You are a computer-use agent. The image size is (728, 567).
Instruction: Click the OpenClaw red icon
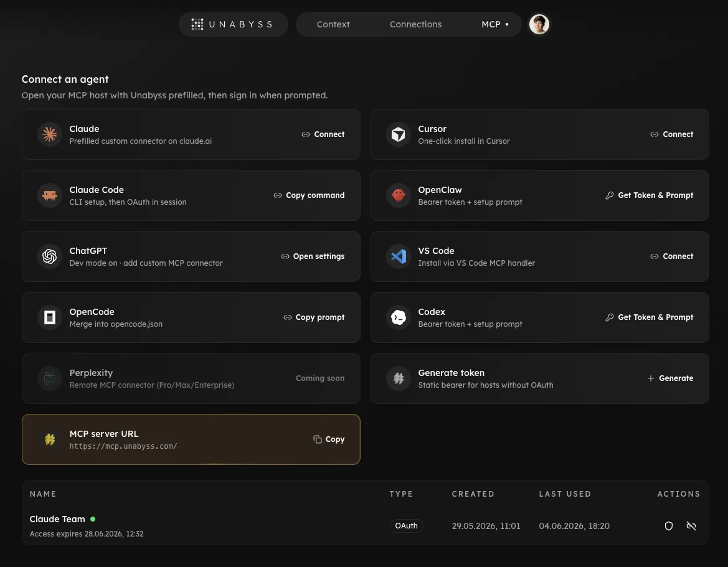point(399,195)
